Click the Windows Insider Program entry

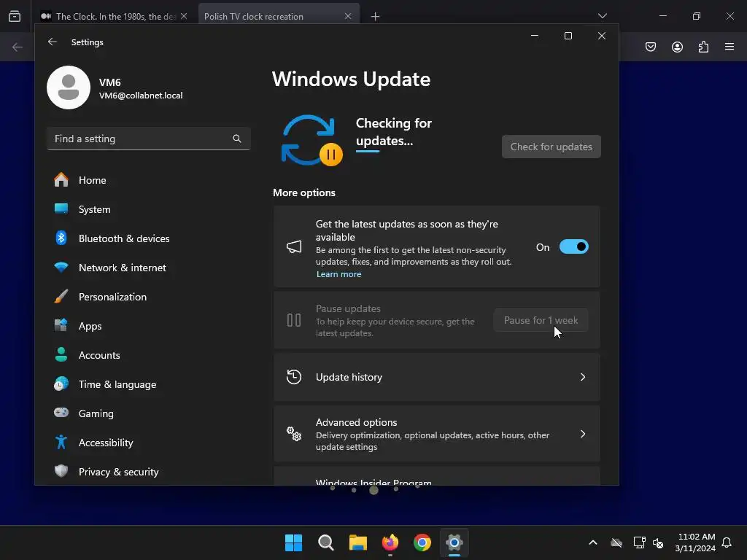coord(436,477)
